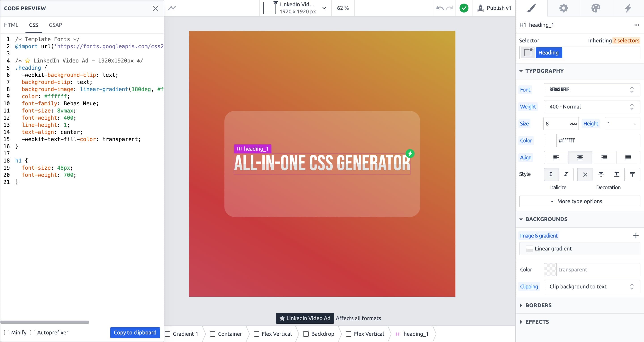Click the transparent color swatch
This screenshot has height=342, width=644.
click(x=550, y=269)
